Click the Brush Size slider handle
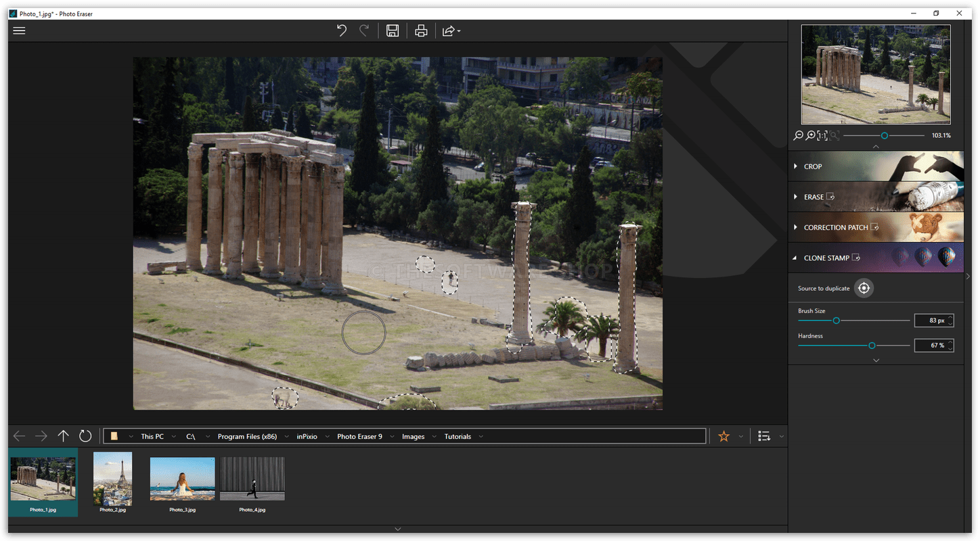980x541 pixels. 837,321
